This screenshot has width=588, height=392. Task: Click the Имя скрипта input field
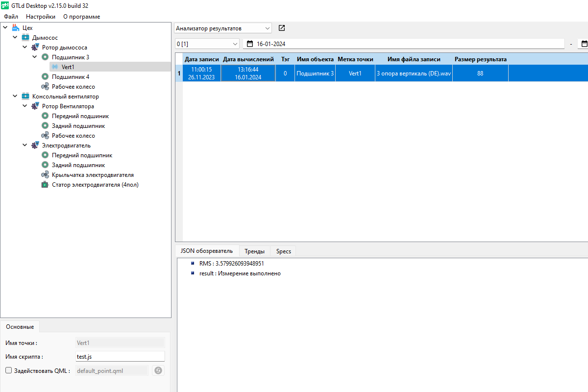(x=120, y=357)
